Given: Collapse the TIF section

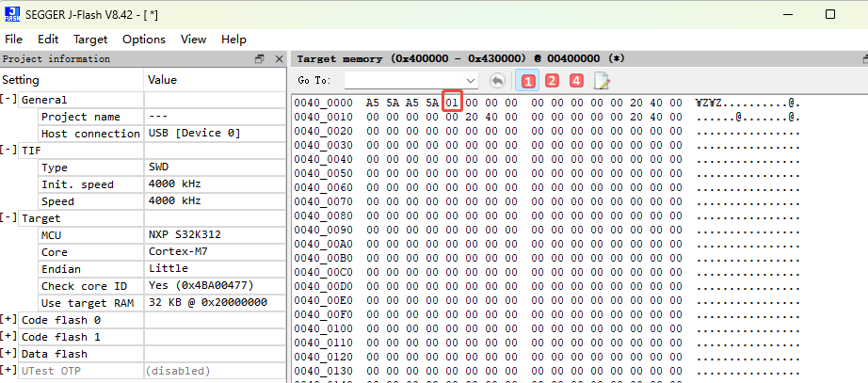Looking at the screenshot, I should click(x=8, y=151).
